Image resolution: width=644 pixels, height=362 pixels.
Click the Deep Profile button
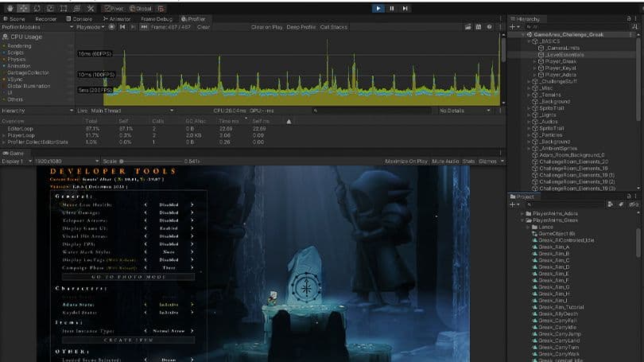coord(301,26)
